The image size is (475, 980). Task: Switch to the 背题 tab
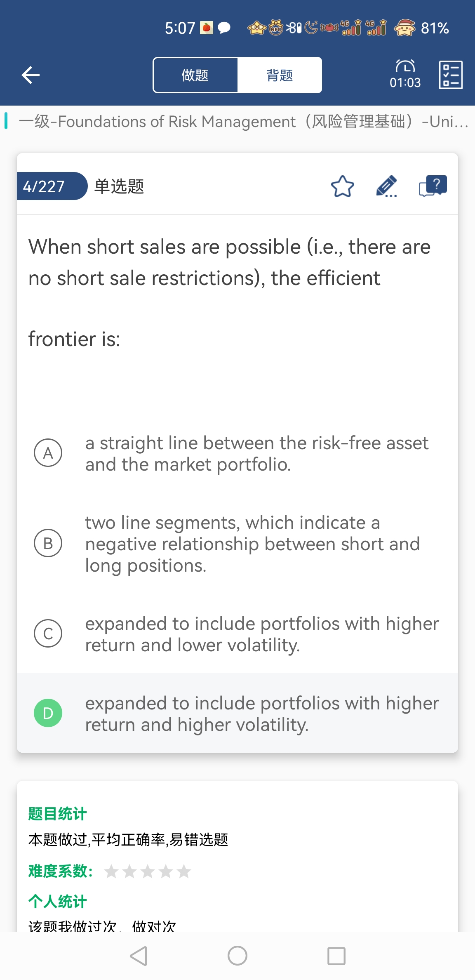pos(280,75)
